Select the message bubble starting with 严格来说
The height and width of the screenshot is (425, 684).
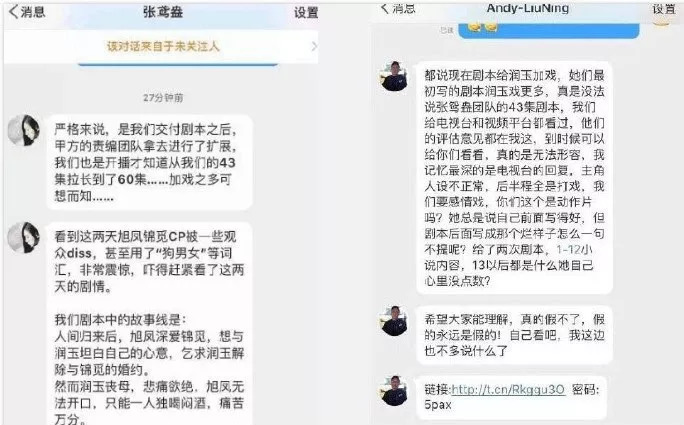click(x=149, y=162)
